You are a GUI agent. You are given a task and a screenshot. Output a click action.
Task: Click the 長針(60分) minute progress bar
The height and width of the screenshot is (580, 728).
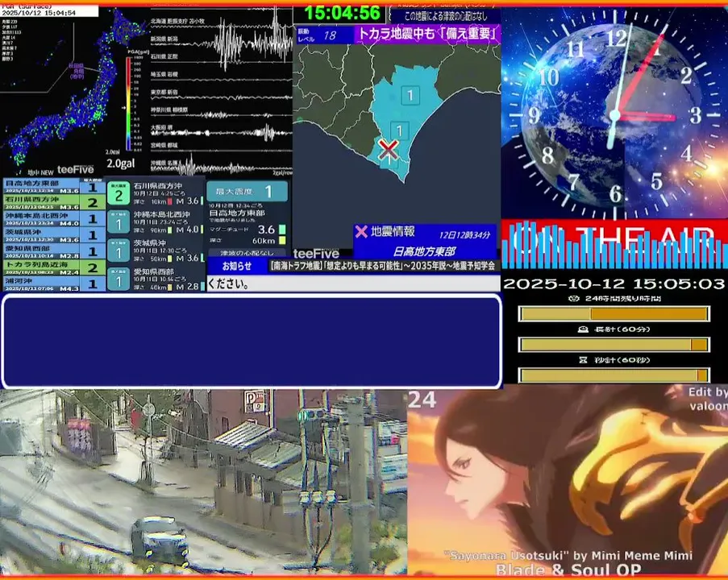[614, 345]
